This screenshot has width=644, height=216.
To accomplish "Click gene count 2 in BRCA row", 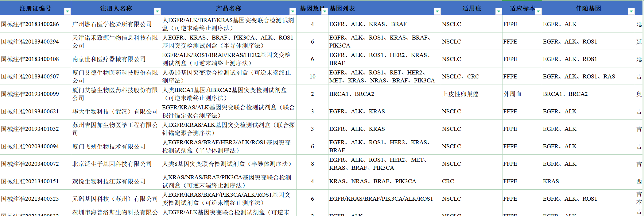I will coord(312,94).
